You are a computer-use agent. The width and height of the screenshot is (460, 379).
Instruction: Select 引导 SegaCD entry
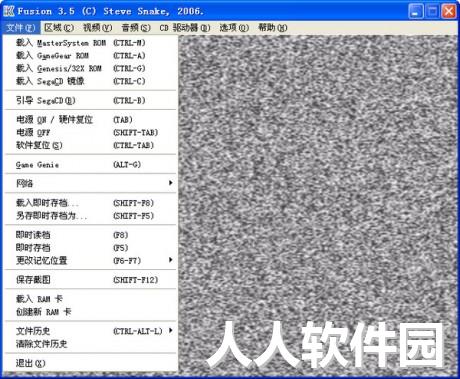(90, 100)
